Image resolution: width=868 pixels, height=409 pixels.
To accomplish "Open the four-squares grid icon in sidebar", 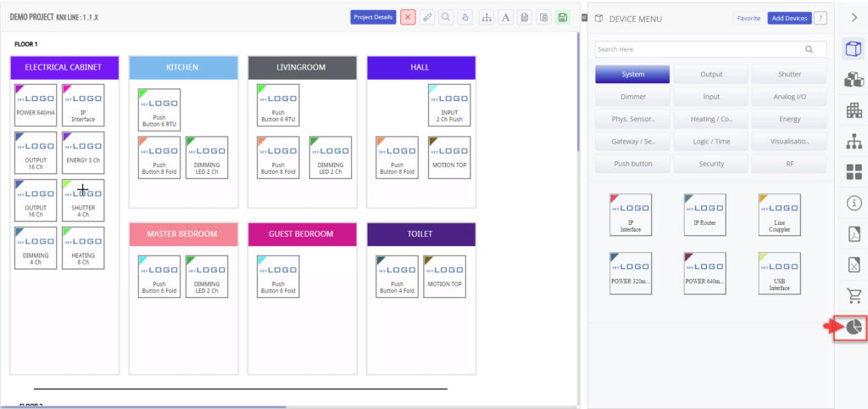I will click(x=854, y=172).
